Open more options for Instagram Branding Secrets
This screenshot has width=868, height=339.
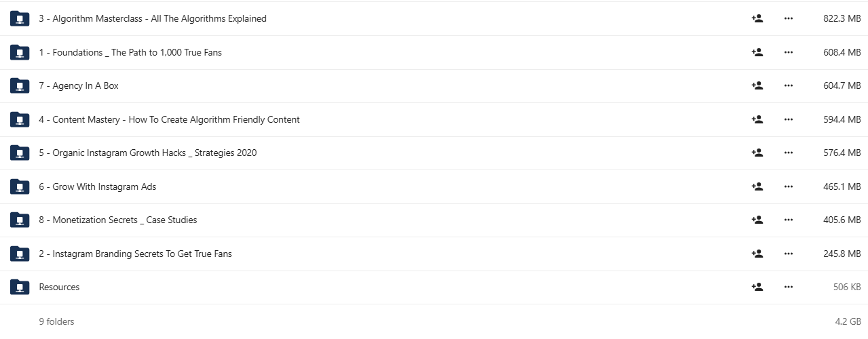coord(788,254)
